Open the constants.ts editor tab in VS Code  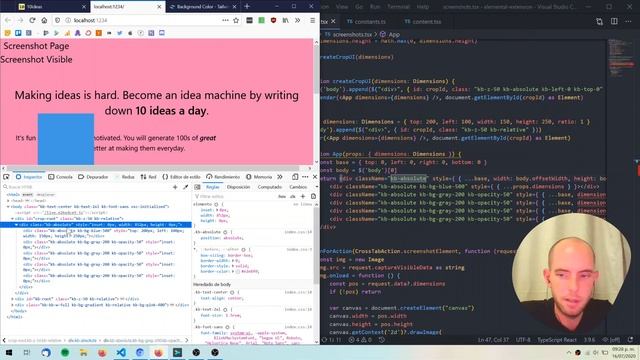pyautogui.click(x=366, y=22)
